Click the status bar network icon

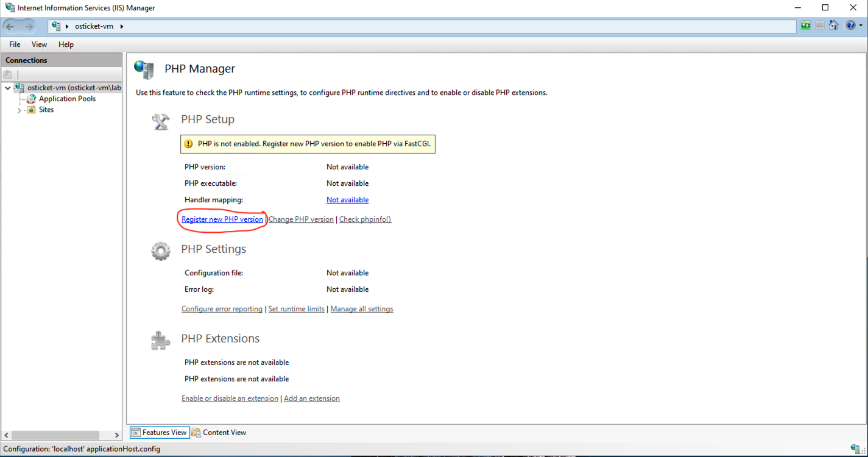click(855, 449)
